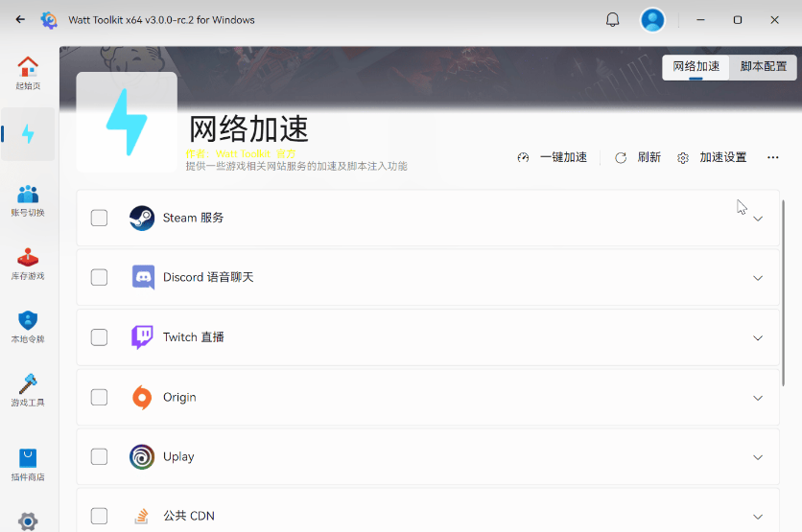Open the user avatar profile icon
The image size is (802, 532).
pyautogui.click(x=652, y=19)
